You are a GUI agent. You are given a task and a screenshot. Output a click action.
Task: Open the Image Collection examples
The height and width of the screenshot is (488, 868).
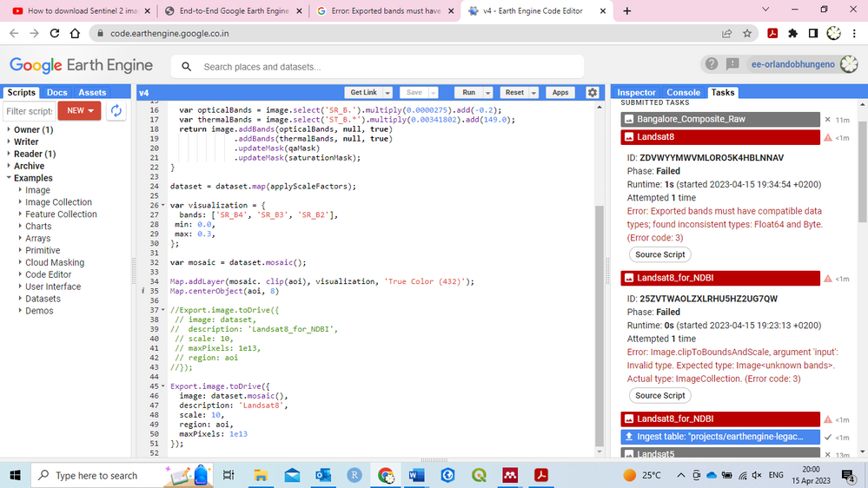58,202
